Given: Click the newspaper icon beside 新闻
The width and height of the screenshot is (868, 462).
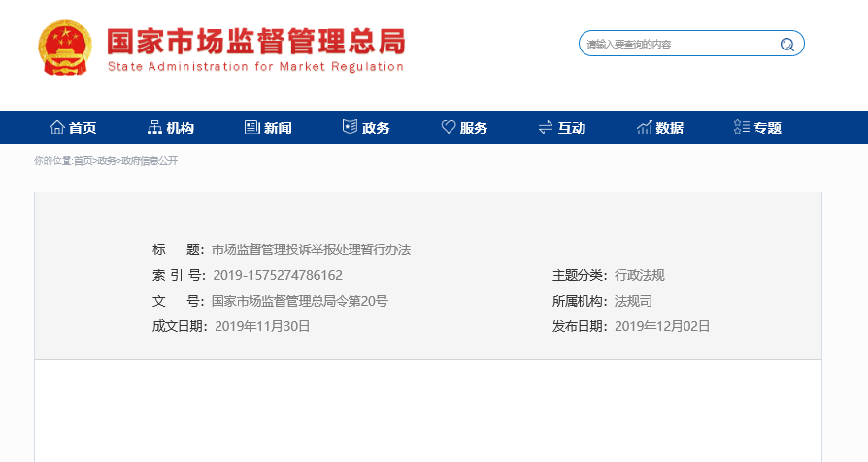Looking at the screenshot, I should (251, 127).
